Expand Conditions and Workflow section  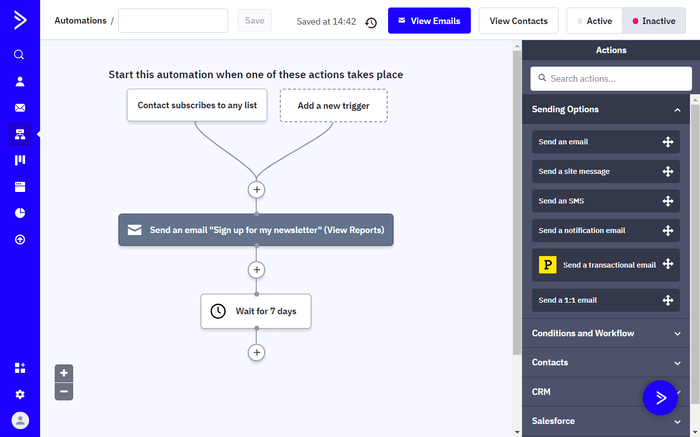[606, 333]
